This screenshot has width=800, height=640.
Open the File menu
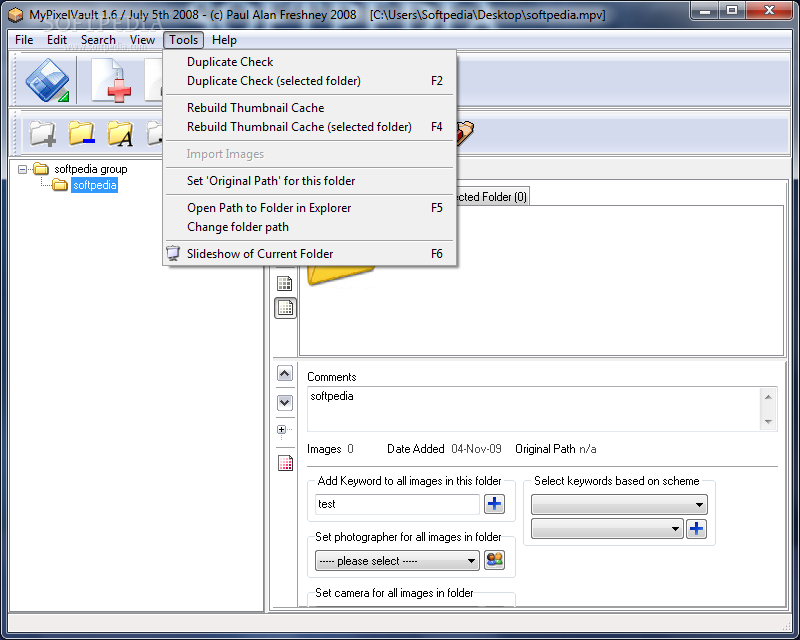(24, 40)
